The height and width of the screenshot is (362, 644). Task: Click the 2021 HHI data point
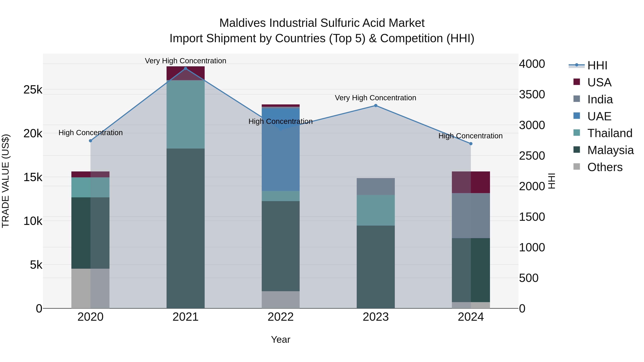[186, 68]
